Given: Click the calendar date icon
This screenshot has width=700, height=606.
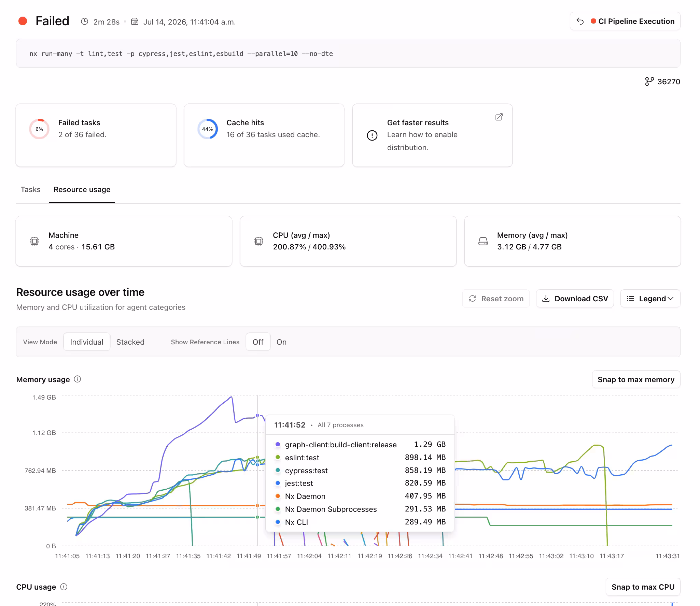Looking at the screenshot, I should [135, 22].
